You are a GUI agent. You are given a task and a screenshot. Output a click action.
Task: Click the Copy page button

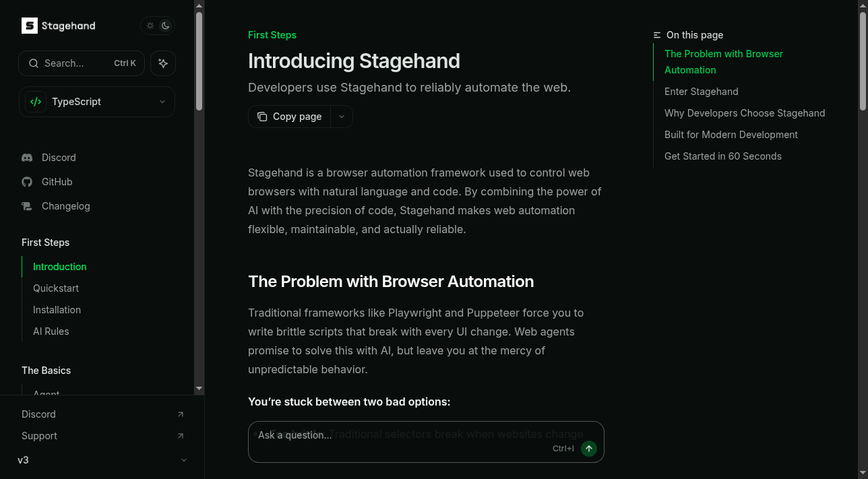click(x=289, y=117)
